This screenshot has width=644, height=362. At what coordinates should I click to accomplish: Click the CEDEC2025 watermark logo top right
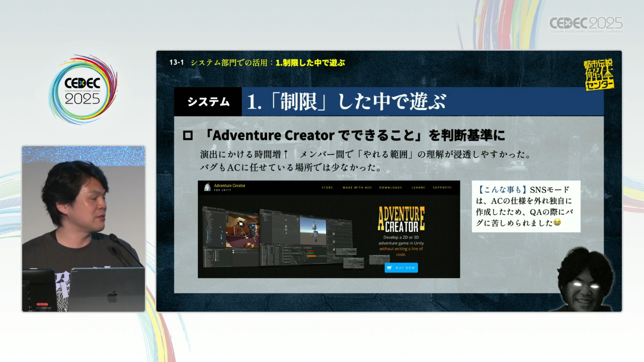coord(586,24)
